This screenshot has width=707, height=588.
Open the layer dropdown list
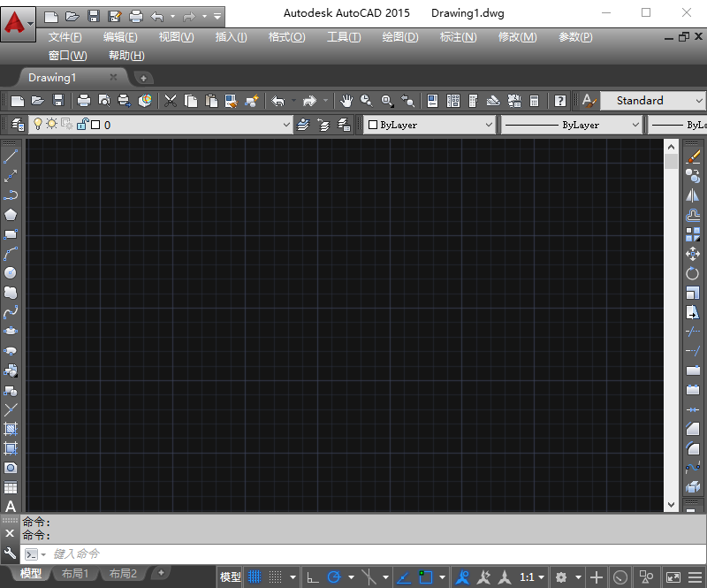pyautogui.click(x=285, y=126)
